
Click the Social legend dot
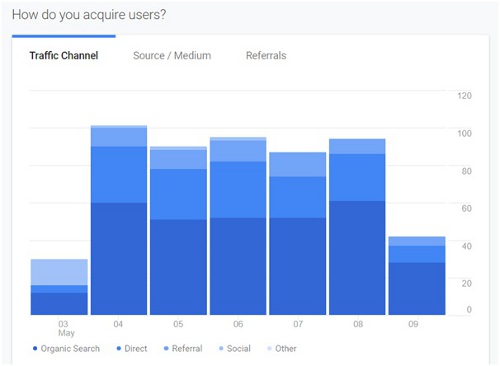click(221, 348)
